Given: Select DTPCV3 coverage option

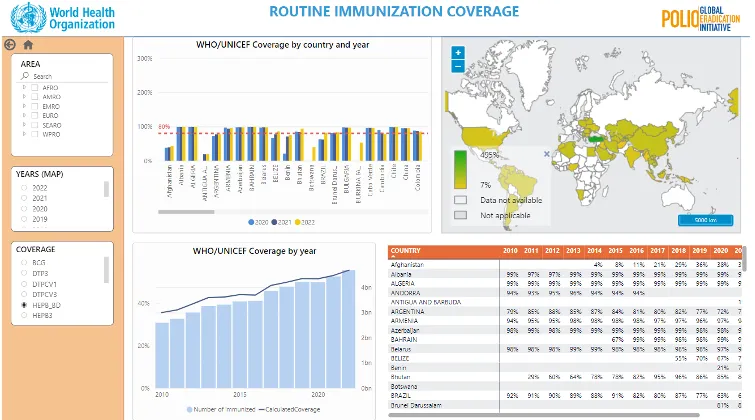Looking at the screenshot, I should pos(24,294).
